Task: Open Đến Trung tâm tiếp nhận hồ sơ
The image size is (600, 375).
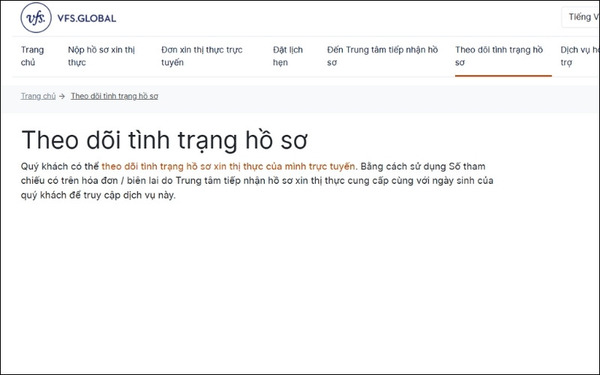Action: tap(382, 56)
